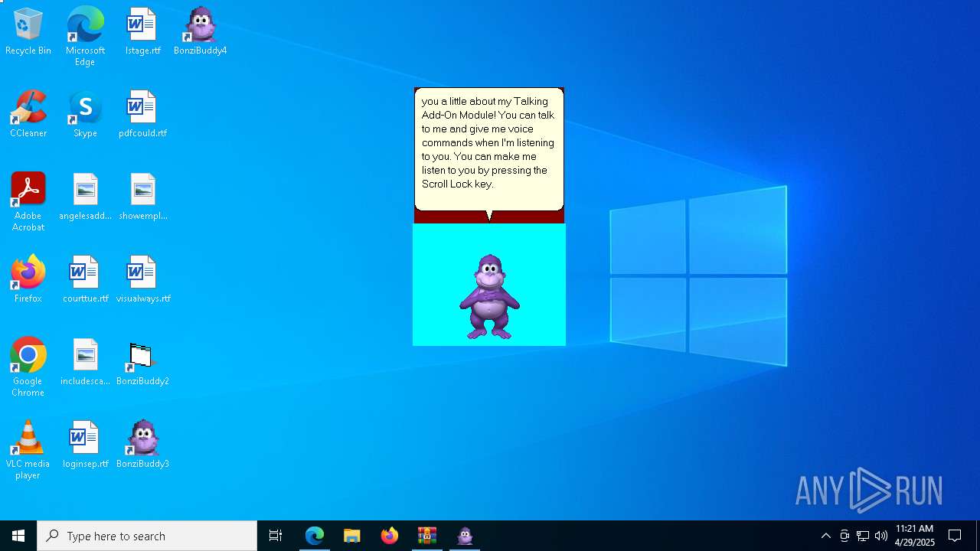Screen dimensions: 980x551
Task: Click the taskbar search box
Action: point(147,536)
